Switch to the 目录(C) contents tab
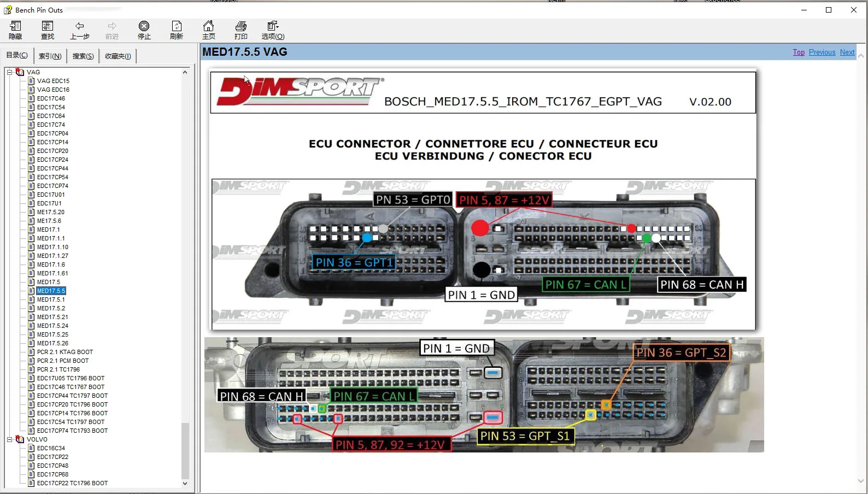The width and height of the screenshot is (868, 494). point(17,55)
